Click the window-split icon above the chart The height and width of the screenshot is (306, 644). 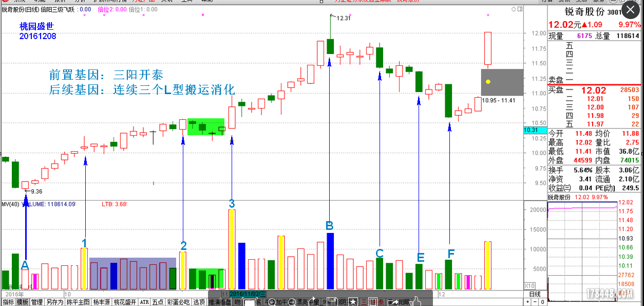point(520,9)
